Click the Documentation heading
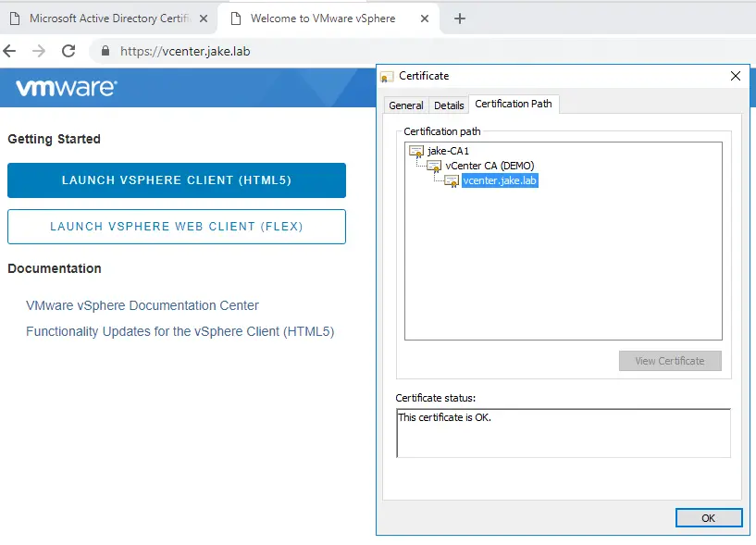This screenshot has height=545, width=756. coord(55,268)
